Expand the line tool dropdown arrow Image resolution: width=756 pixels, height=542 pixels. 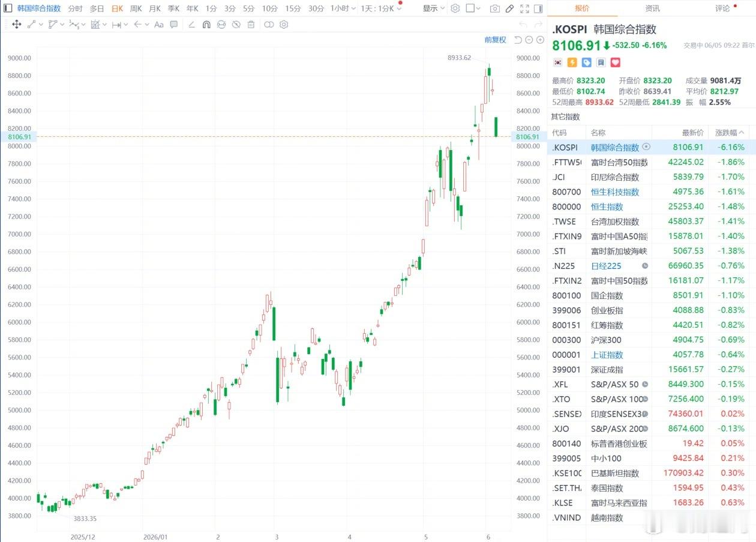pyautogui.click(x=41, y=25)
